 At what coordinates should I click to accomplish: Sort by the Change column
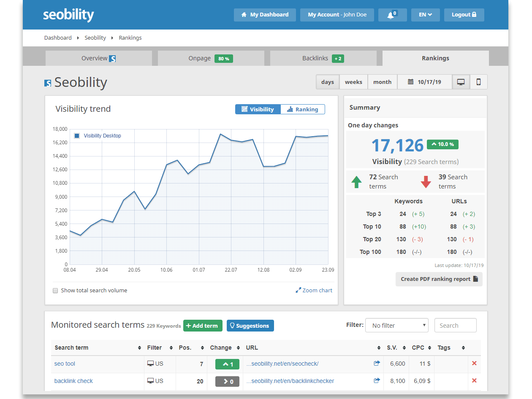click(225, 348)
